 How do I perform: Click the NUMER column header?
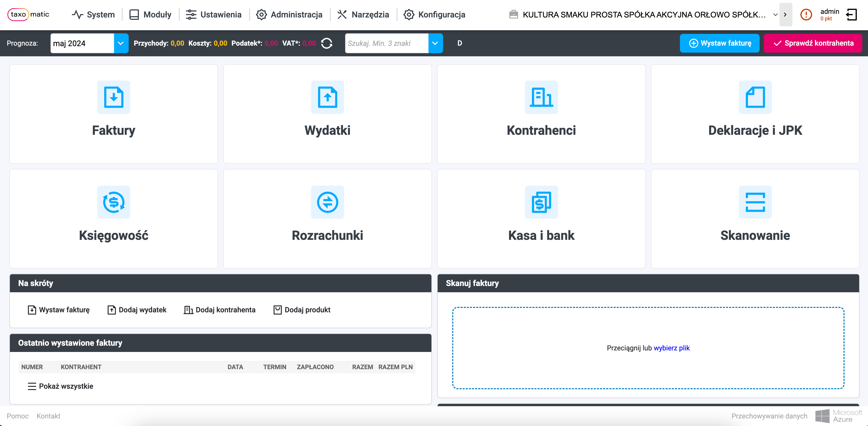(x=32, y=367)
